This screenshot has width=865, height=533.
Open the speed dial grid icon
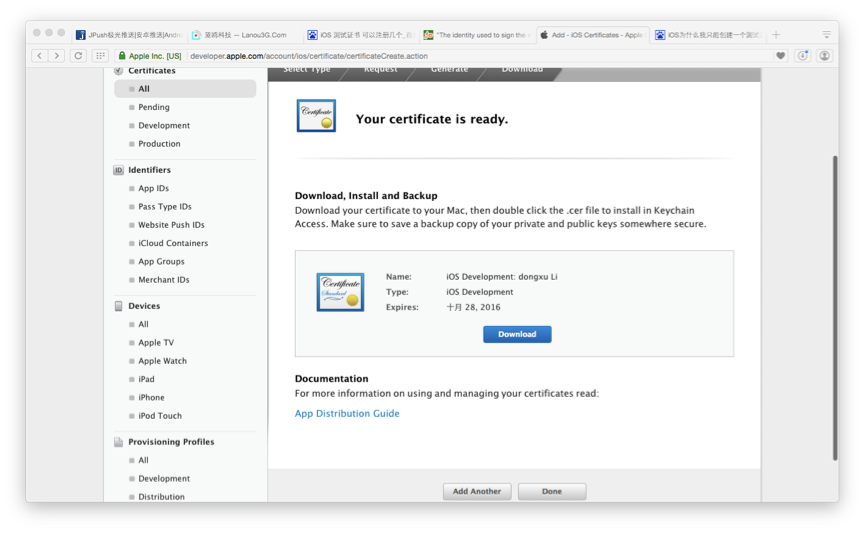pyautogui.click(x=100, y=56)
